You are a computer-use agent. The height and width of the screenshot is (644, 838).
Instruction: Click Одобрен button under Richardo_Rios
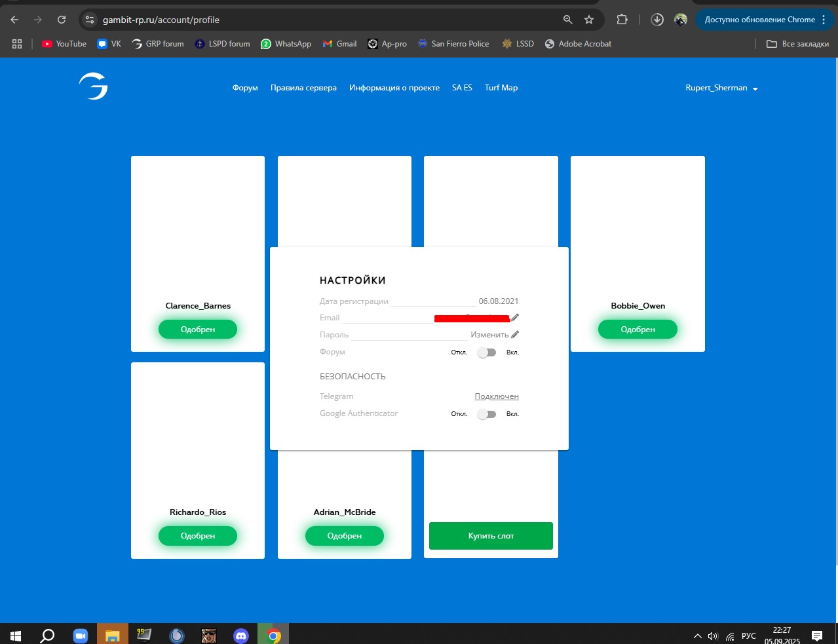(x=198, y=536)
